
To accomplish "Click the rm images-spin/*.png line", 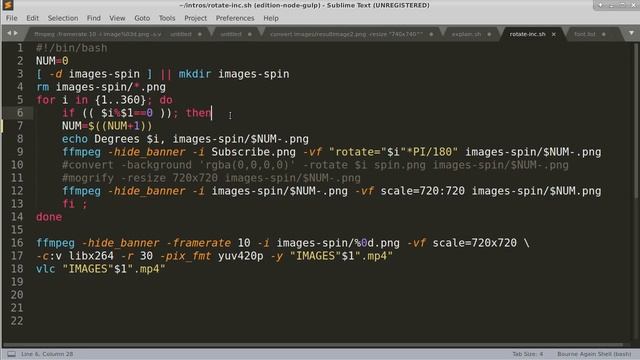I will click(101, 87).
